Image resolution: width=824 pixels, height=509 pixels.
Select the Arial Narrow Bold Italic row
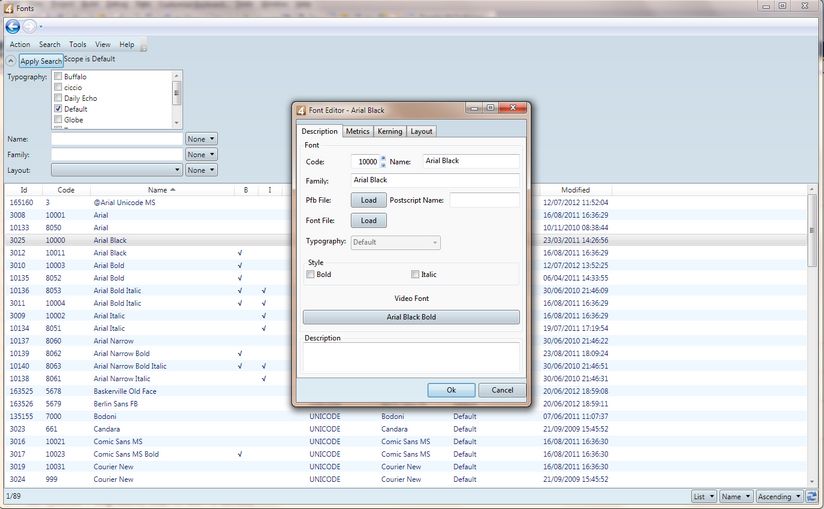coord(405,366)
